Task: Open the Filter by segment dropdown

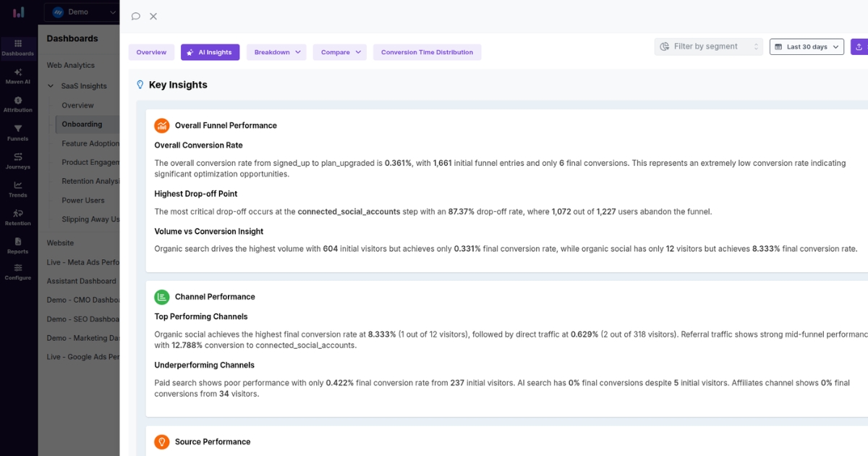Action: (709, 46)
